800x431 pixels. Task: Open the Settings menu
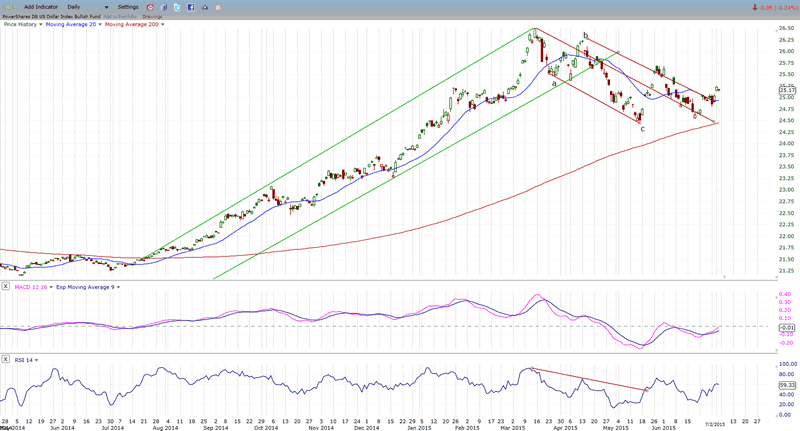(x=128, y=7)
